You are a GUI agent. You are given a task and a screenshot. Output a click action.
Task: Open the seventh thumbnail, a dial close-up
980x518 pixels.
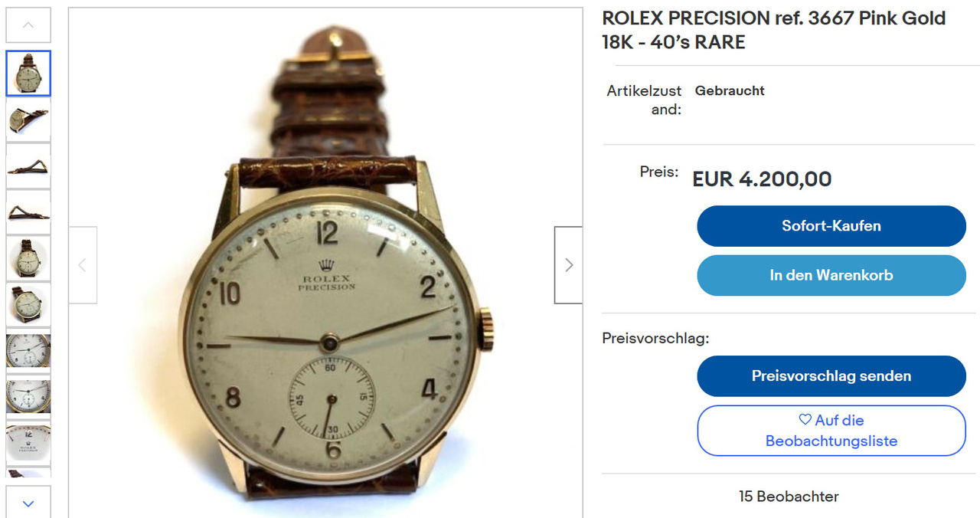pyautogui.click(x=28, y=350)
